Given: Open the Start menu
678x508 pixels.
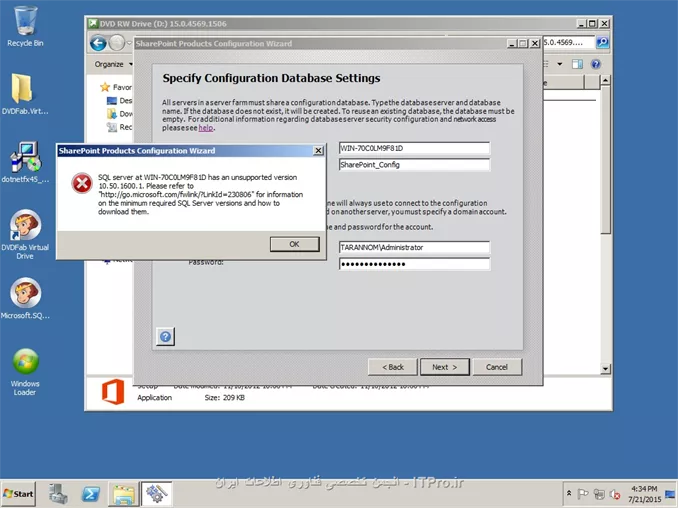Looking at the screenshot, I should click(19, 494).
